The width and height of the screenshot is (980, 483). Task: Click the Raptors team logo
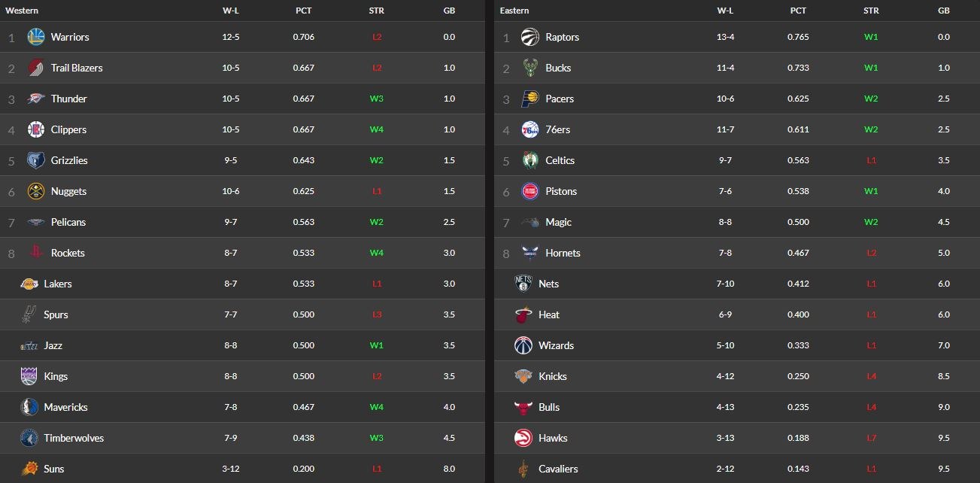tap(530, 37)
